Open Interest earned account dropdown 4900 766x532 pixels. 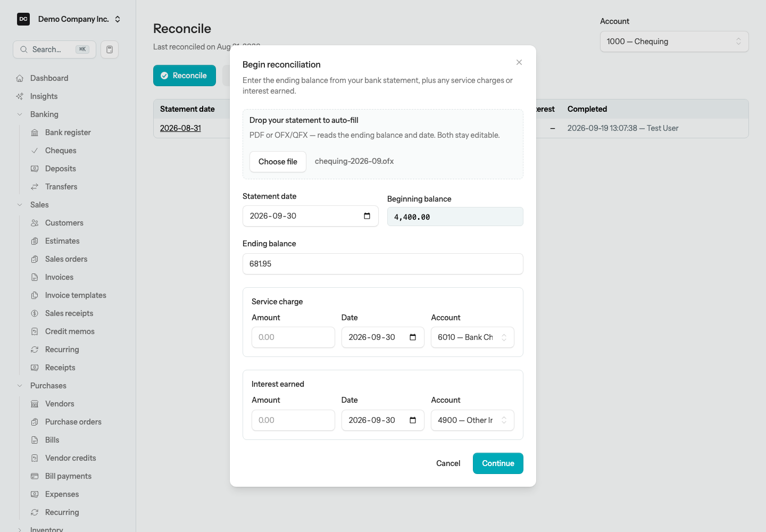tap(472, 420)
